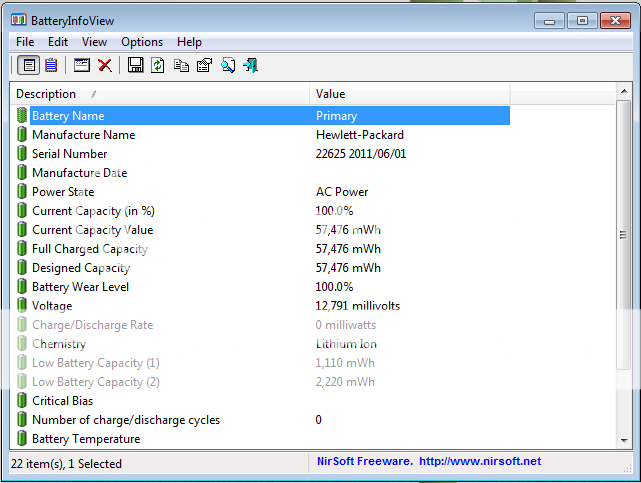Select the Low Battery Capacity (2) row
Image resolution: width=641 pixels, height=483 pixels.
click(262, 382)
